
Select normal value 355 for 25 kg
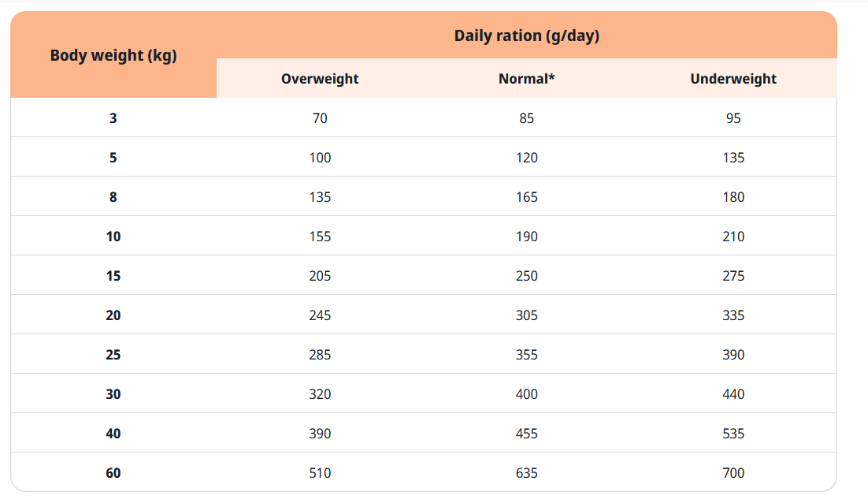(x=526, y=355)
